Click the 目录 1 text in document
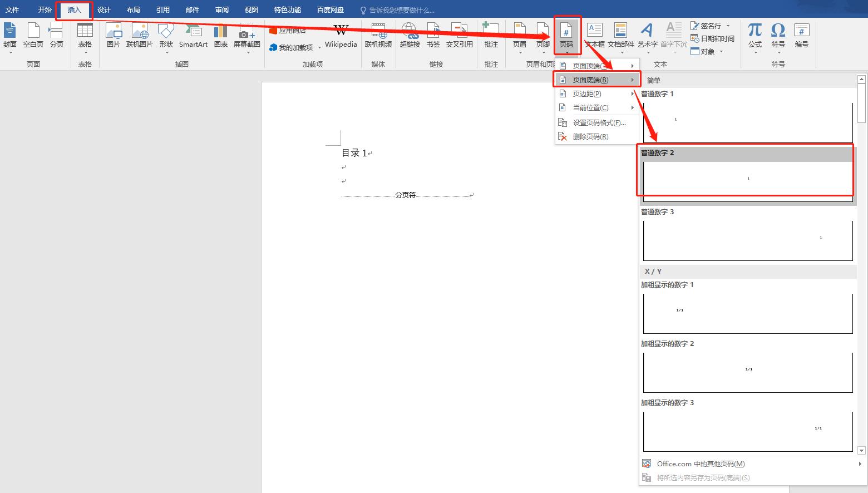This screenshot has height=493, width=868. pyautogui.click(x=354, y=153)
